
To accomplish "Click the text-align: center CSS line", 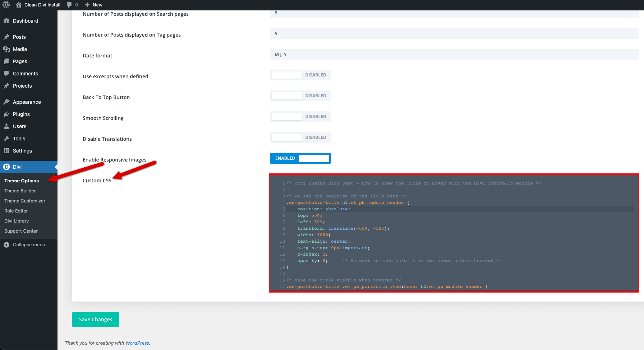I will pyautogui.click(x=323, y=241).
